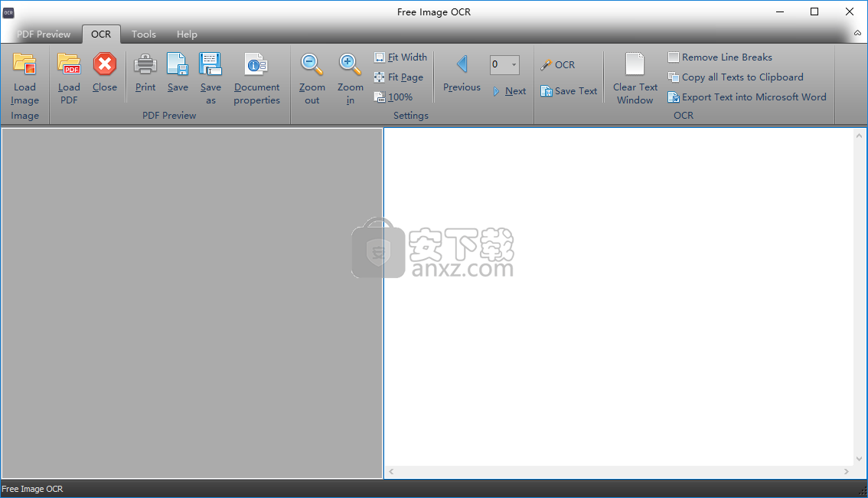Switch to PDF Preview tab
868x498 pixels.
[44, 34]
